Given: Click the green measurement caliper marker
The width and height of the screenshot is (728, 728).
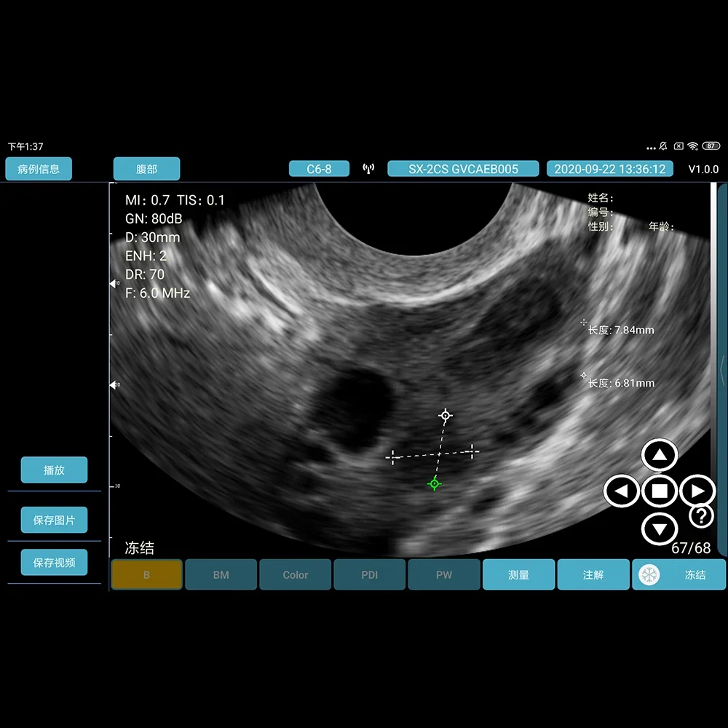Looking at the screenshot, I should coord(434,484).
